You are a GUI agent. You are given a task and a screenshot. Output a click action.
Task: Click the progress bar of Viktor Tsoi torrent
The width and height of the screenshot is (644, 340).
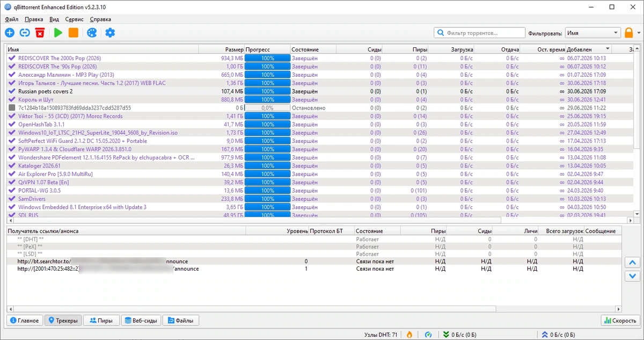[268, 116]
